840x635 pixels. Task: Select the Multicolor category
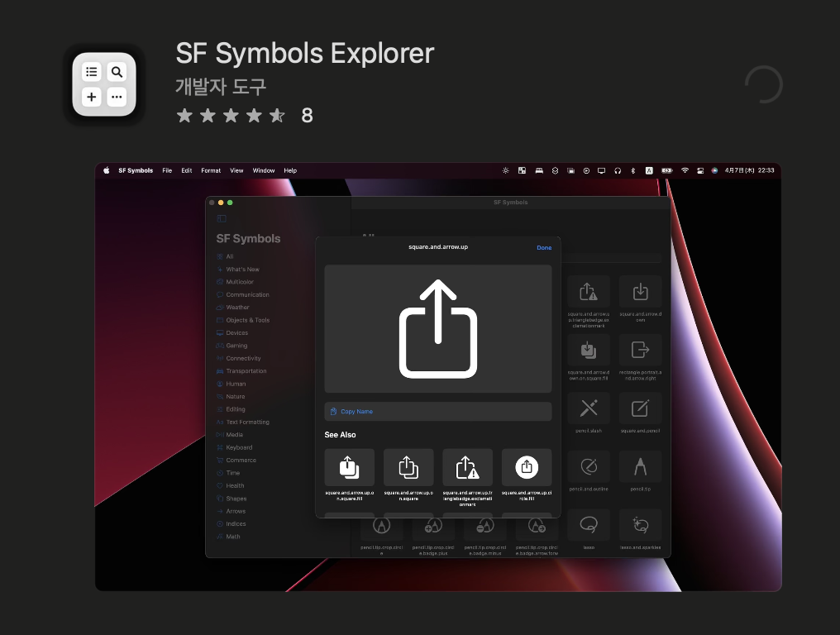(235, 282)
